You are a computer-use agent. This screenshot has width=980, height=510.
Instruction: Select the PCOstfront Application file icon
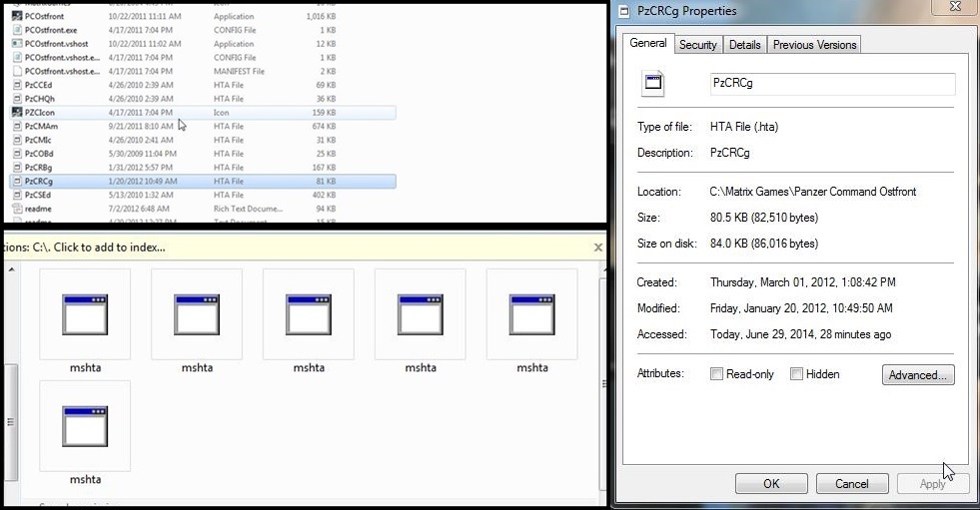click(x=17, y=16)
